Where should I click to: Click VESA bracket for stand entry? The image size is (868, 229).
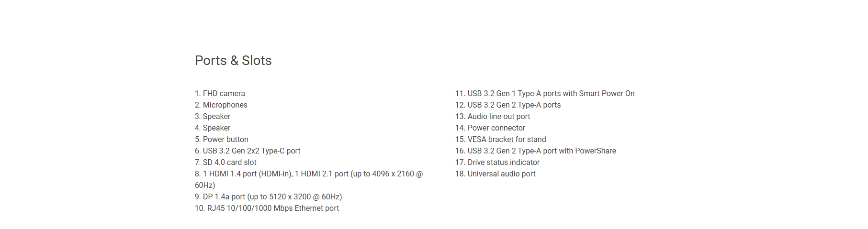point(501,140)
